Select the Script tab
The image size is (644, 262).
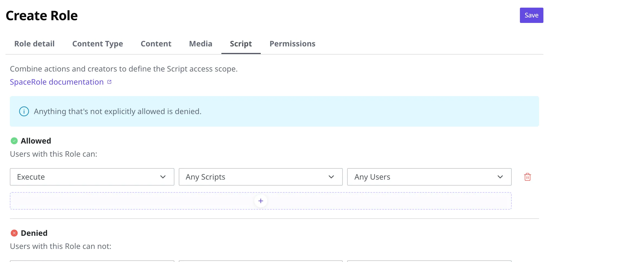pos(241,44)
